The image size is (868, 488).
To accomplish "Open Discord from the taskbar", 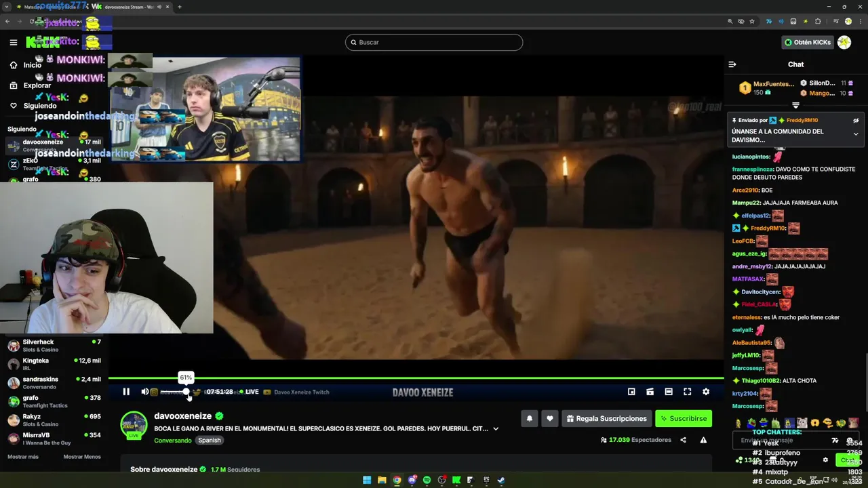I will [x=412, y=480].
